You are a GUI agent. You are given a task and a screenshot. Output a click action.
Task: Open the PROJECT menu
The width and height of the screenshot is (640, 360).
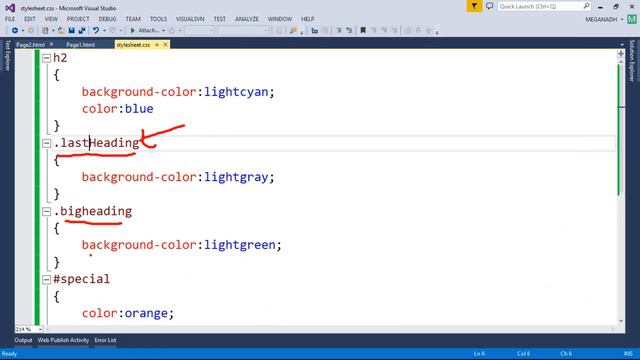(78, 19)
